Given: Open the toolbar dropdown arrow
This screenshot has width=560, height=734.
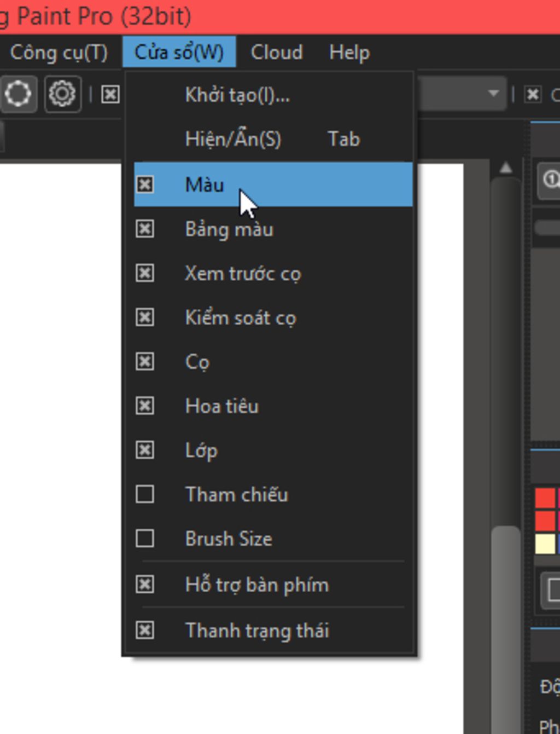Looking at the screenshot, I should coord(493,94).
